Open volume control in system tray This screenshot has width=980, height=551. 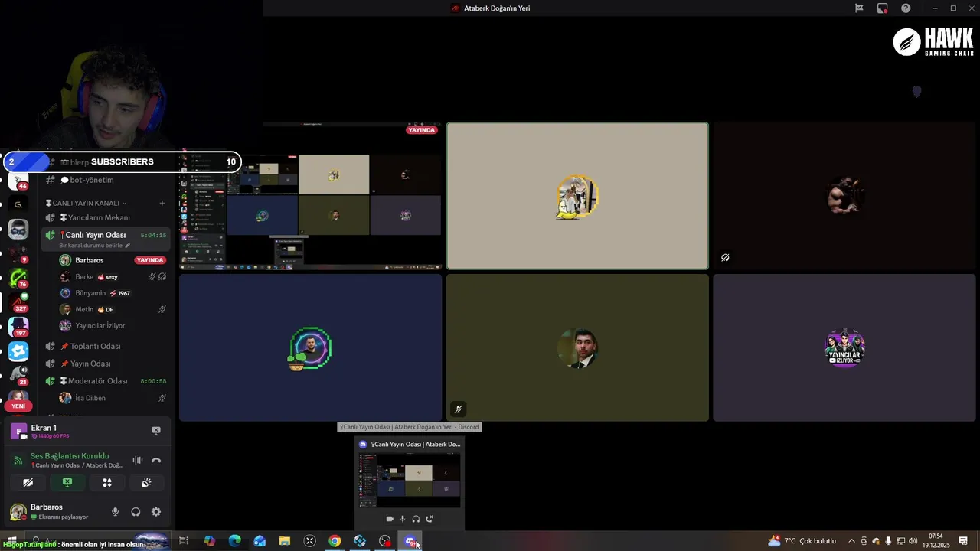913,541
